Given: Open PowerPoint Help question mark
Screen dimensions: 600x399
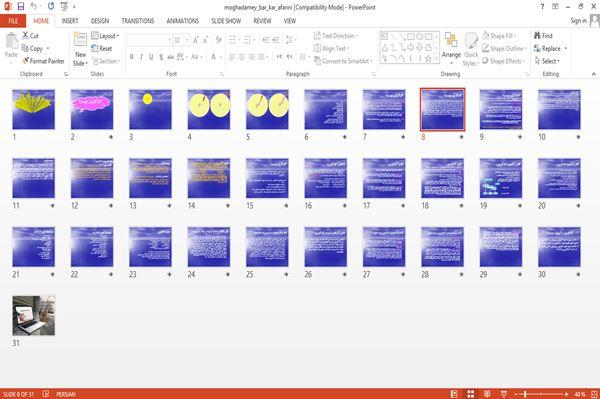Looking at the screenshot, I should pos(542,7).
